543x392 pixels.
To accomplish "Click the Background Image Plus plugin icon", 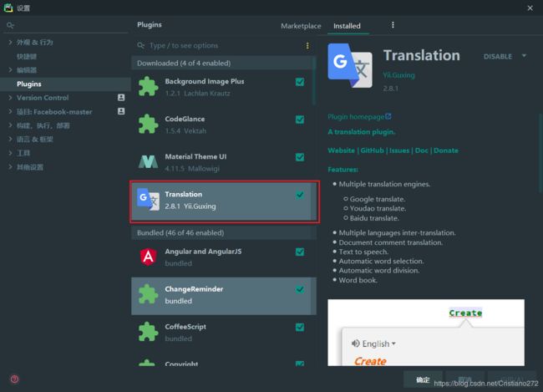I will 148,86.
